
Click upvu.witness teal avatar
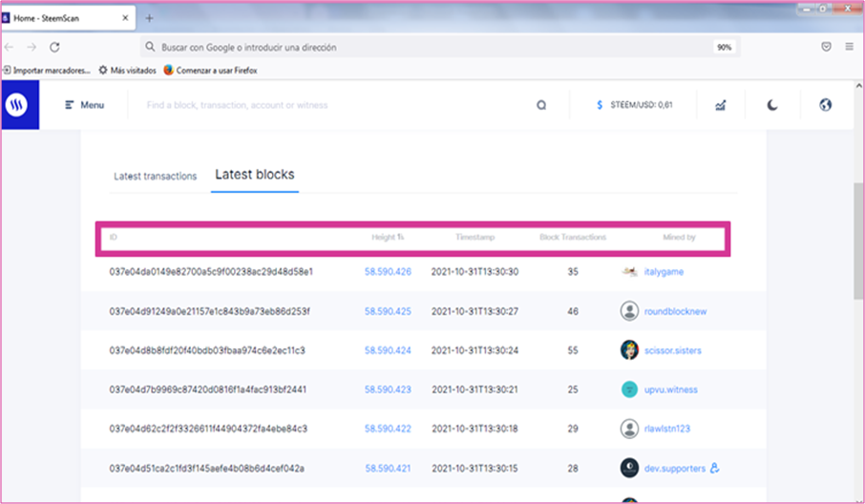click(629, 389)
